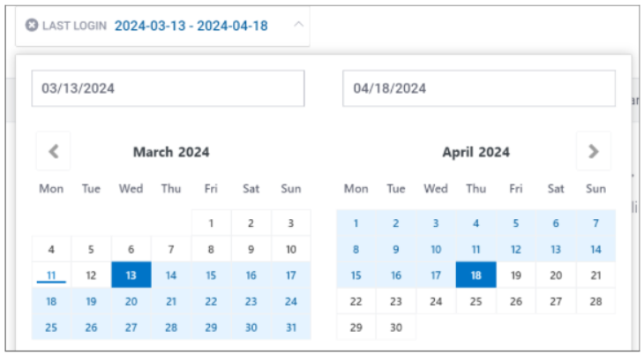Select April 18 end date
This screenshot has width=644, height=355.
(476, 275)
